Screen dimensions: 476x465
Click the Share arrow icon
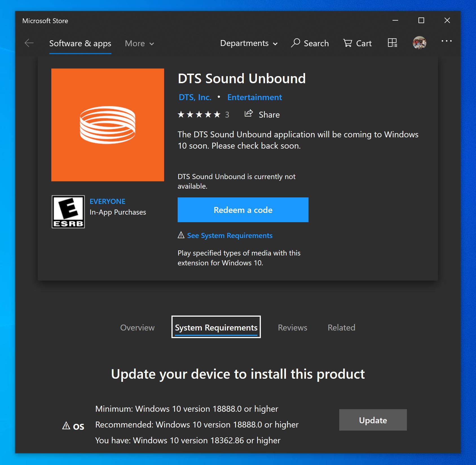pos(249,114)
